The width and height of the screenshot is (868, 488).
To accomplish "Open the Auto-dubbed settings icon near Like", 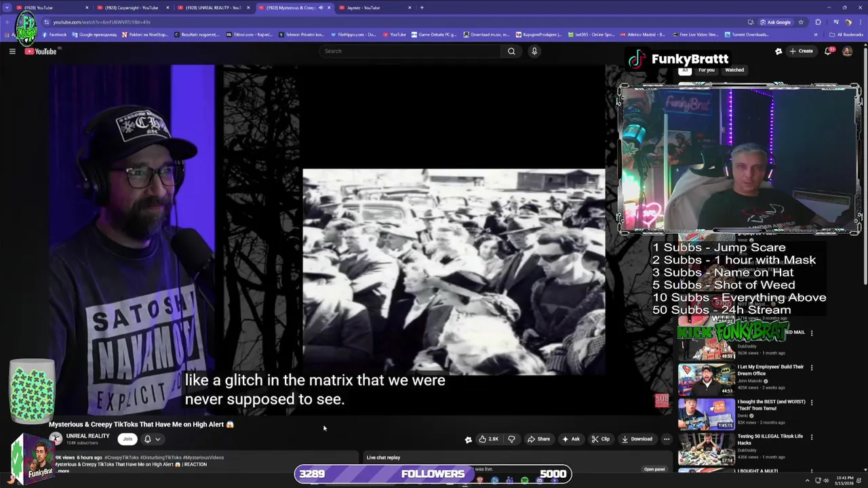I will (468, 439).
